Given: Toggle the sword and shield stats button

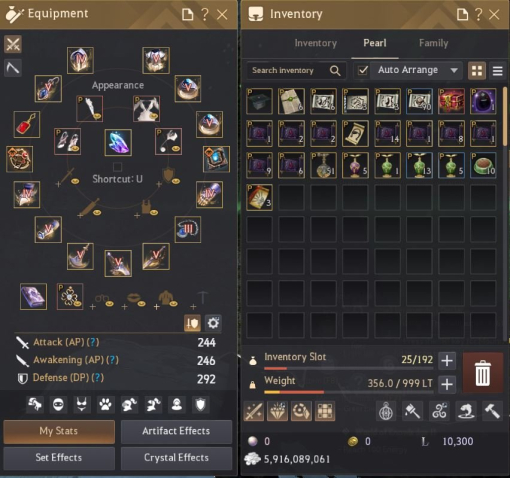Looking at the screenshot, I should (x=192, y=323).
